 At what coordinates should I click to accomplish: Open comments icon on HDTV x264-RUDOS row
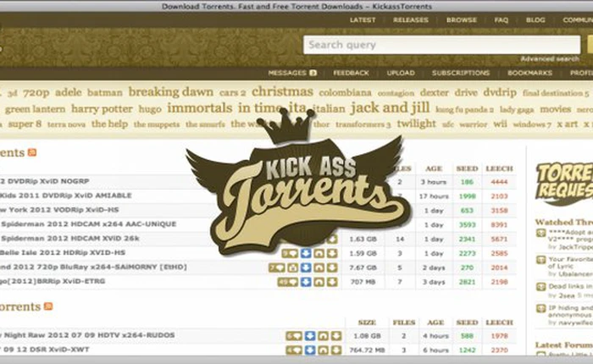[x=294, y=336]
